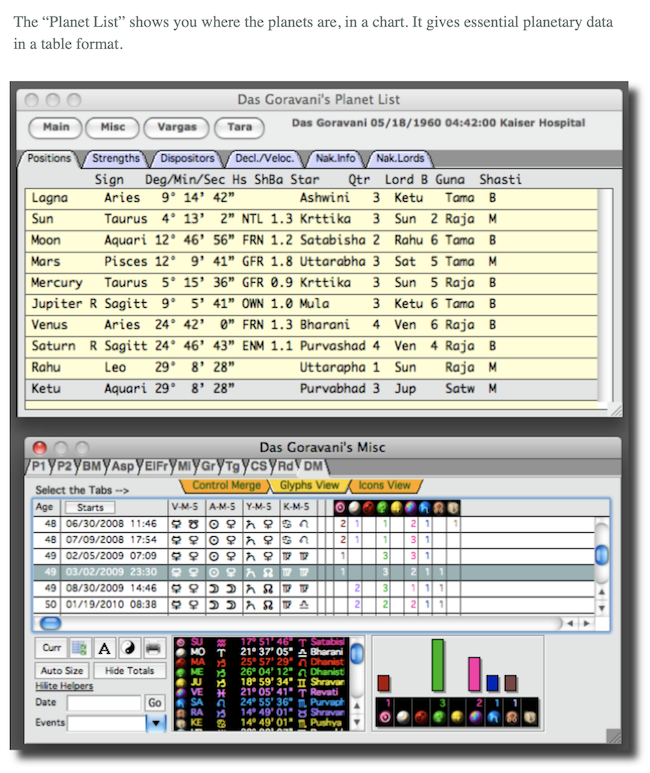650x773 pixels.
Task: Click the Hilite Helpers link
Action: tap(64, 686)
